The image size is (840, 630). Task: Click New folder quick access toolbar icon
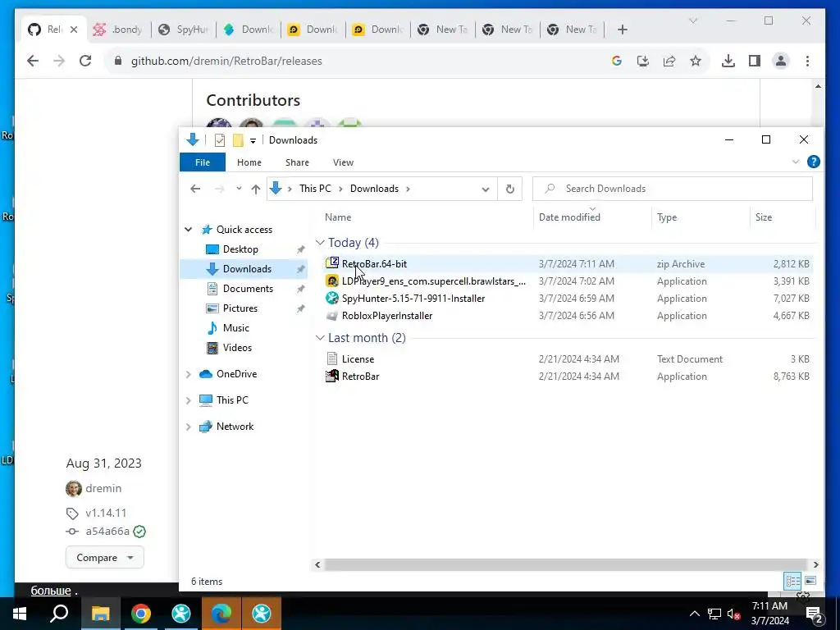point(238,140)
